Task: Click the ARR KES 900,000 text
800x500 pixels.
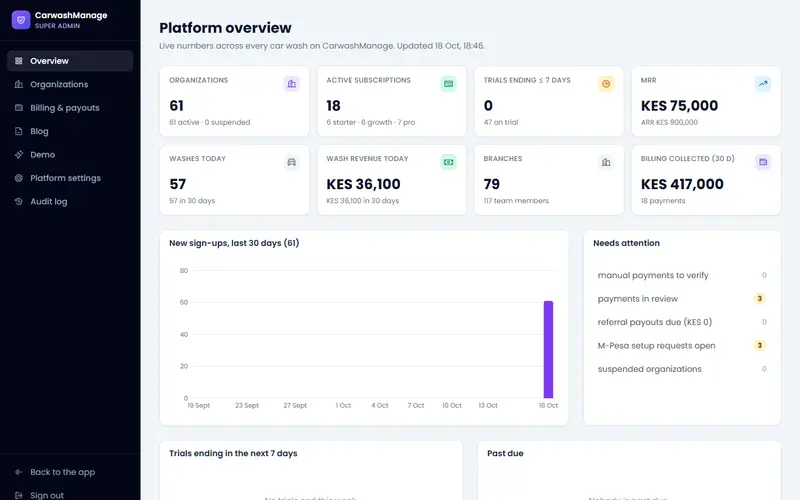Action: pyautogui.click(x=669, y=122)
